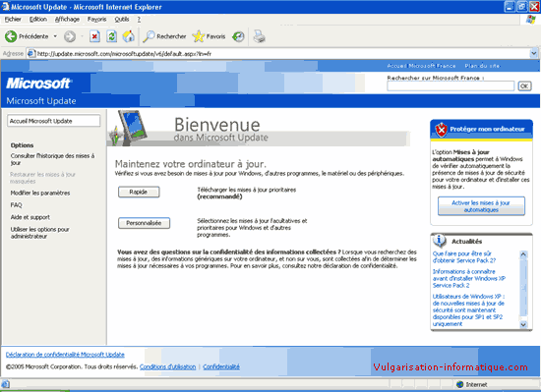The width and height of the screenshot is (541, 392).
Task: Open Service Pack 2 news link
Action: tap(464, 257)
